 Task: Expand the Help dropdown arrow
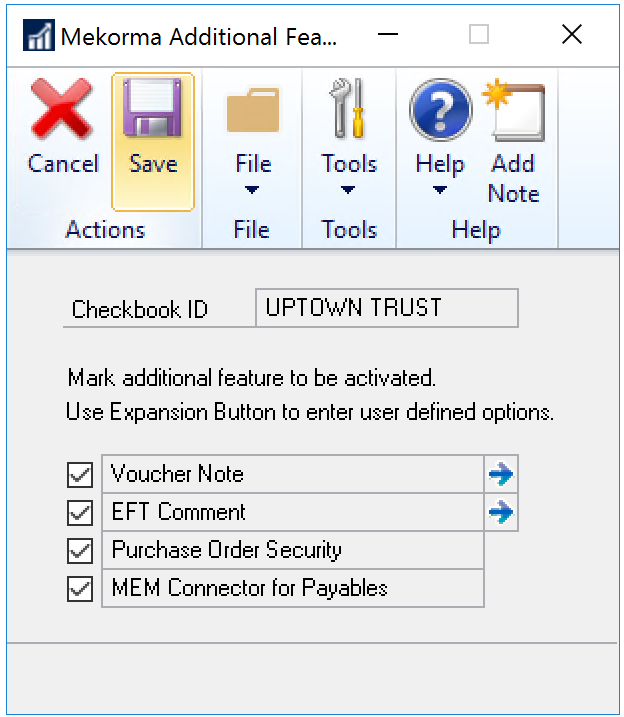pos(439,190)
